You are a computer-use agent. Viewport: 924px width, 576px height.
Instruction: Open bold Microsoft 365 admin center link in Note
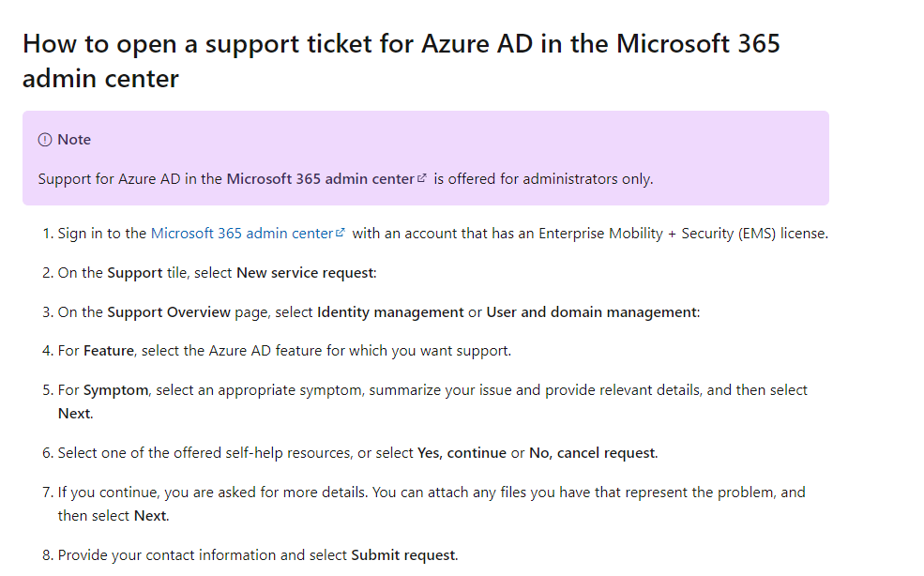319,178
